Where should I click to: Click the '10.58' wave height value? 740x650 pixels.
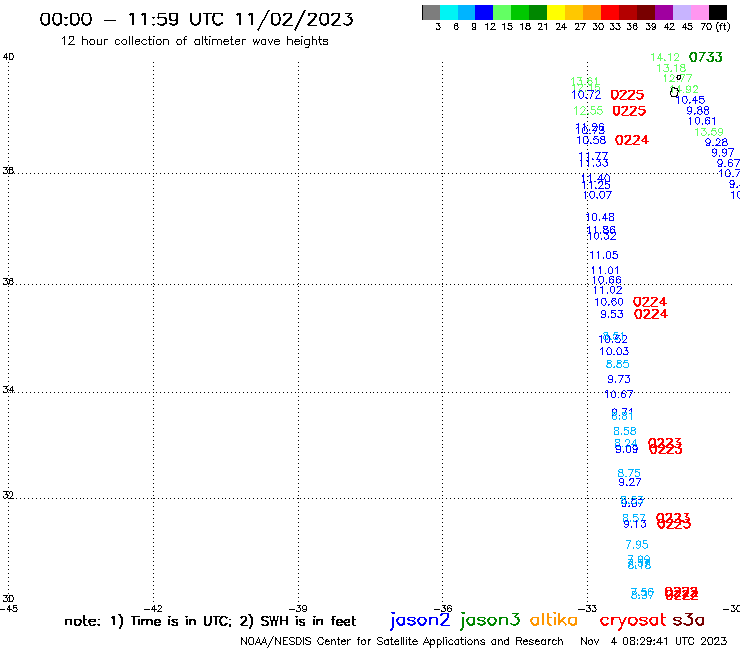591,140
